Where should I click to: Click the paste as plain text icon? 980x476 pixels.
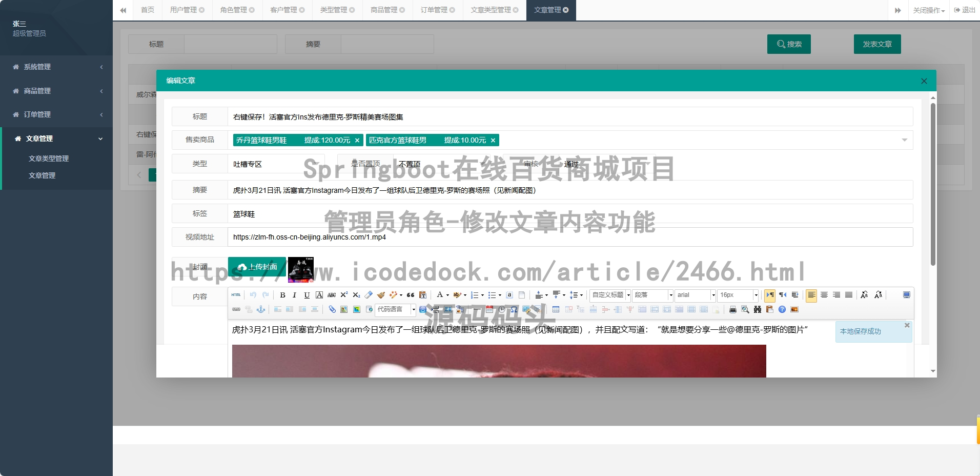point(423,295)
